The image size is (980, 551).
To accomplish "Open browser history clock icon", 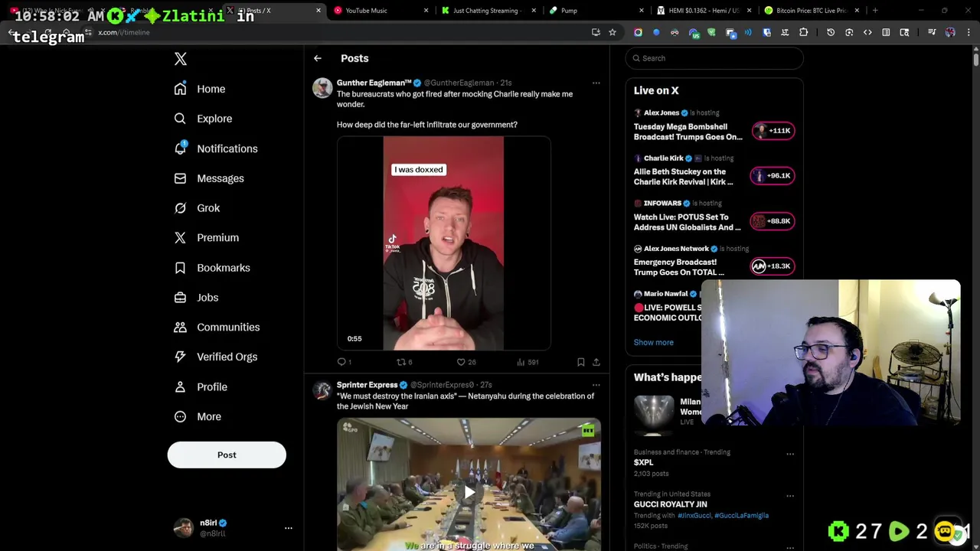I will pyautogui.click(x=831, y=32).
